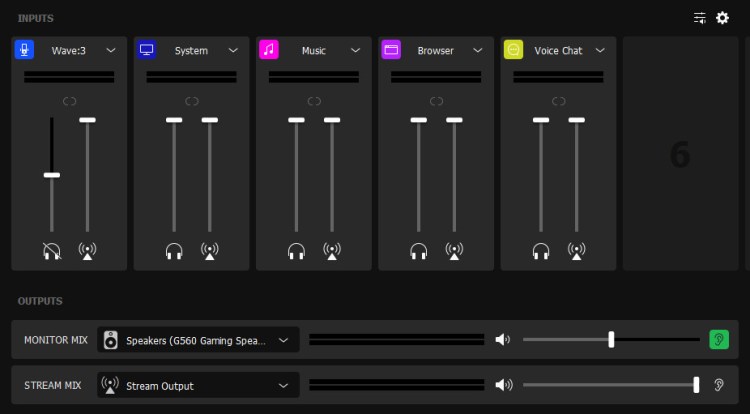Open settings with the gear icon
This screenshot has height=414, width=750.
(722, 18)
